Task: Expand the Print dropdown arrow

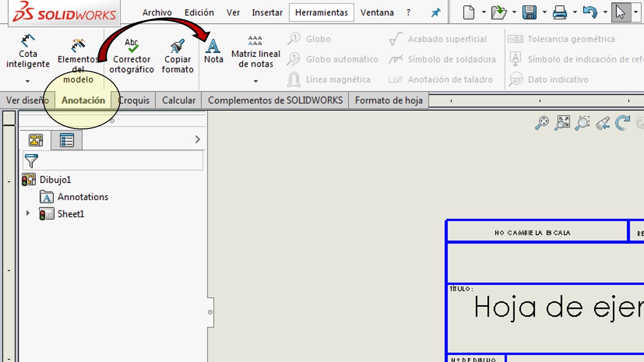Action: click(x=575, y=12)
